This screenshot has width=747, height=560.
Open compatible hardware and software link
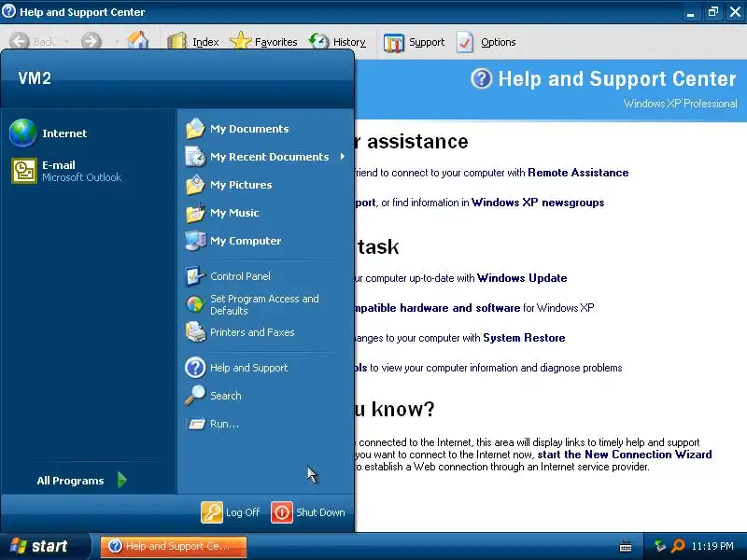(436, 308)
